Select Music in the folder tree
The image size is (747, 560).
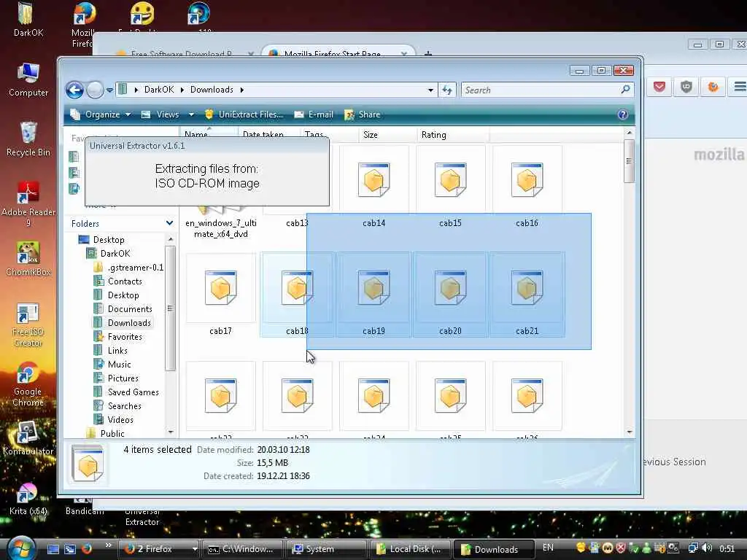119,364
